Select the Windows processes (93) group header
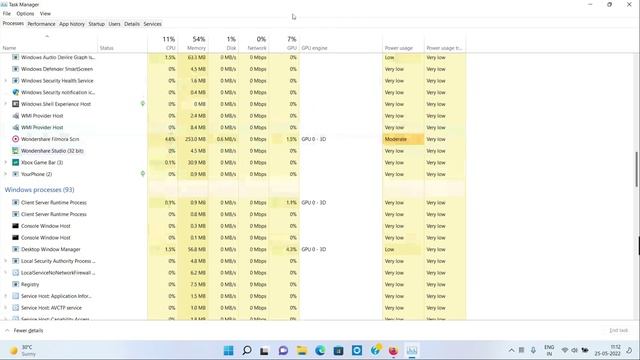Image resolution: width=640 pixels, height=360 pixels. point(40,190)
